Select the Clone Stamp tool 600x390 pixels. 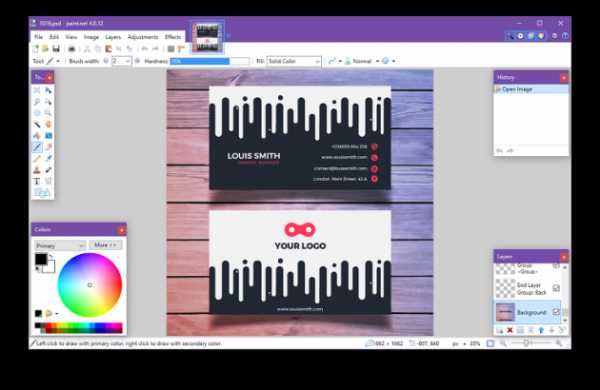[37, 170]
